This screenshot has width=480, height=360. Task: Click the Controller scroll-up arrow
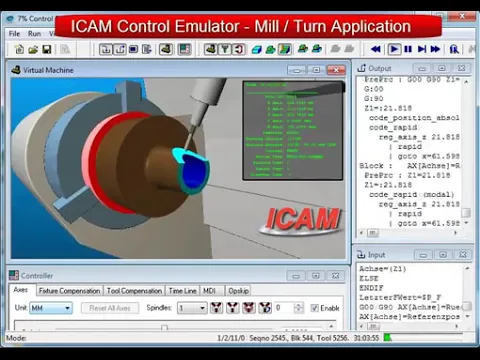(331, 326)
